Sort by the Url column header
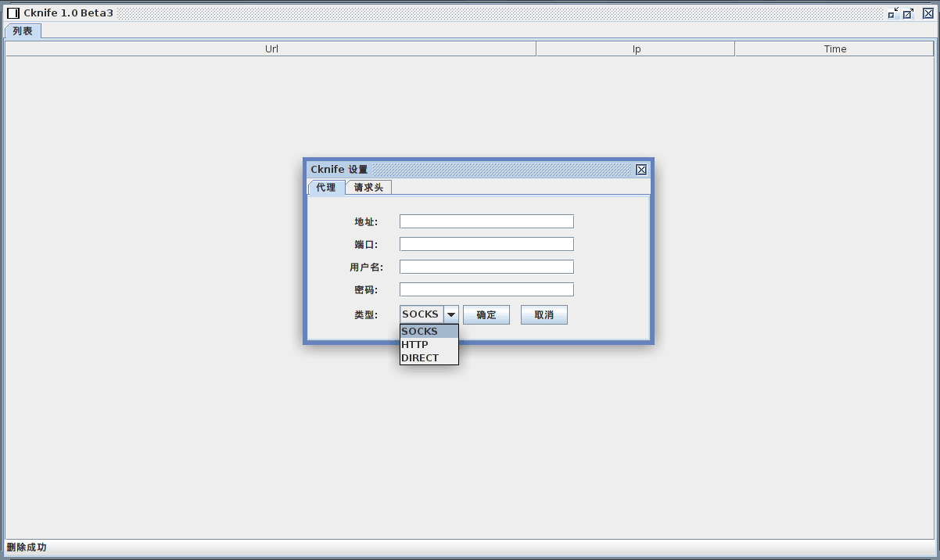This screenshot has height=560, width=940. (x=271, y=48)
